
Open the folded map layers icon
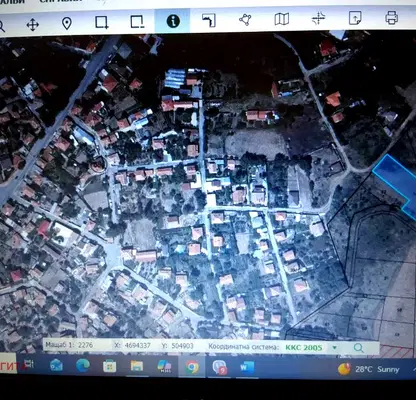(282, 19)
